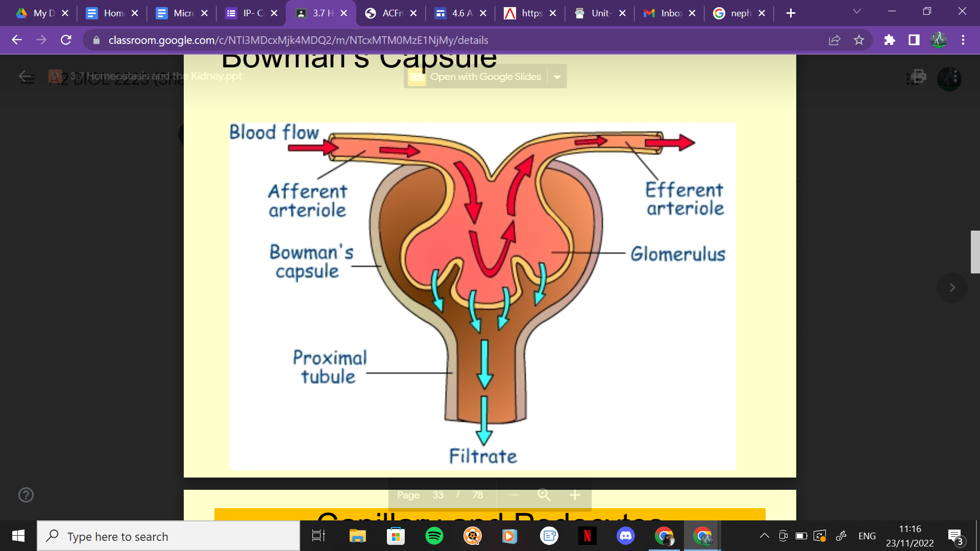Viewport: 980px width, 551px height.
Task: Click the zoom in plus button
Action: click(575, 495)
